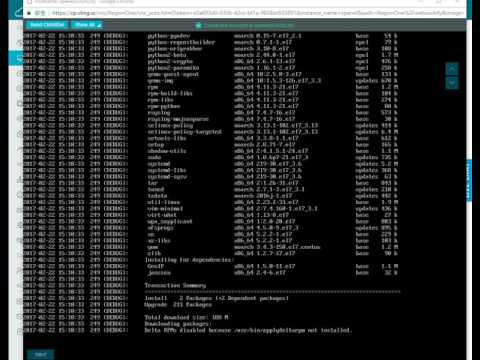Viewport: 480px width, 360px height.
Task: Click the 'Transaction Summary' heading
Action: point(175,285)
